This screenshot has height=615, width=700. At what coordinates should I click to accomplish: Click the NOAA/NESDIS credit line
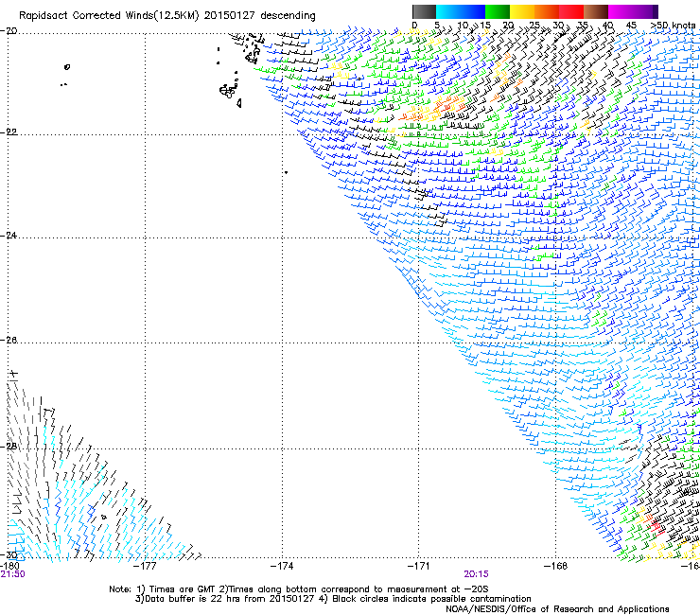(557, 609)
